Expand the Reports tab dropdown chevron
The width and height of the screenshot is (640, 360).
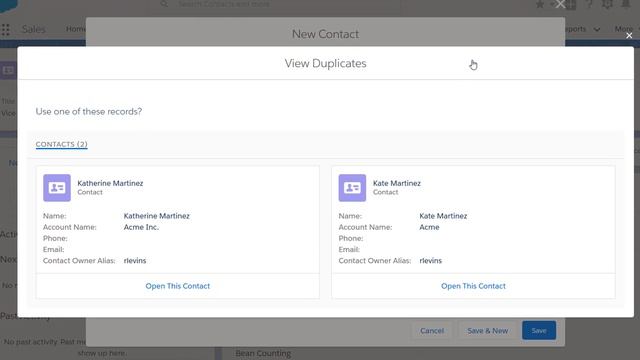pyautogui.click(x=597, y=29)
